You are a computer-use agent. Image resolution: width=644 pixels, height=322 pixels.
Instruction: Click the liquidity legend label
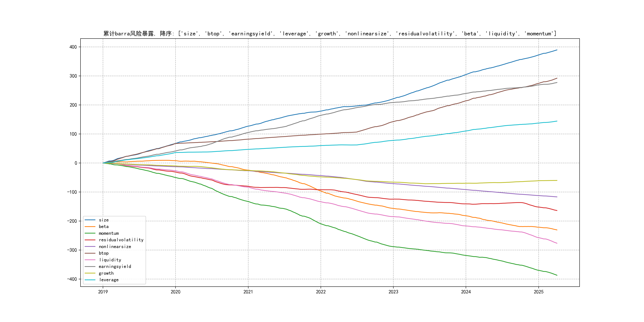point(110,260)
